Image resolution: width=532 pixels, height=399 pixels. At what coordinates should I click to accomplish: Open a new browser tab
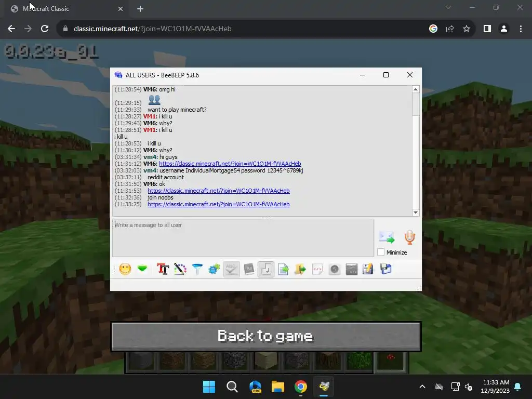point(140,9)
